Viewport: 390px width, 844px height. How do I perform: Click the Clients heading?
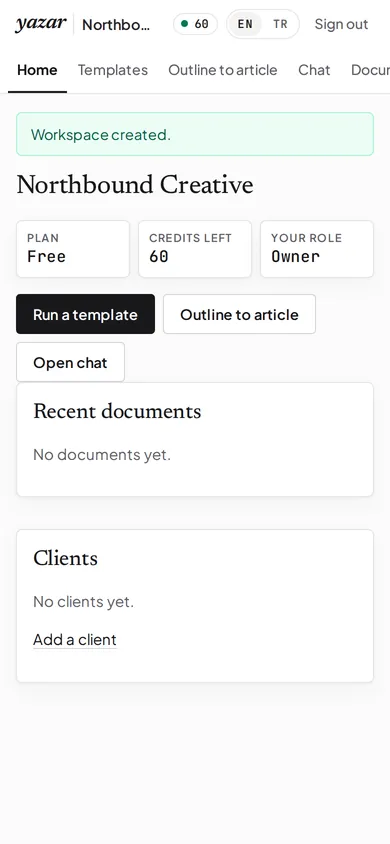point(66,558)
